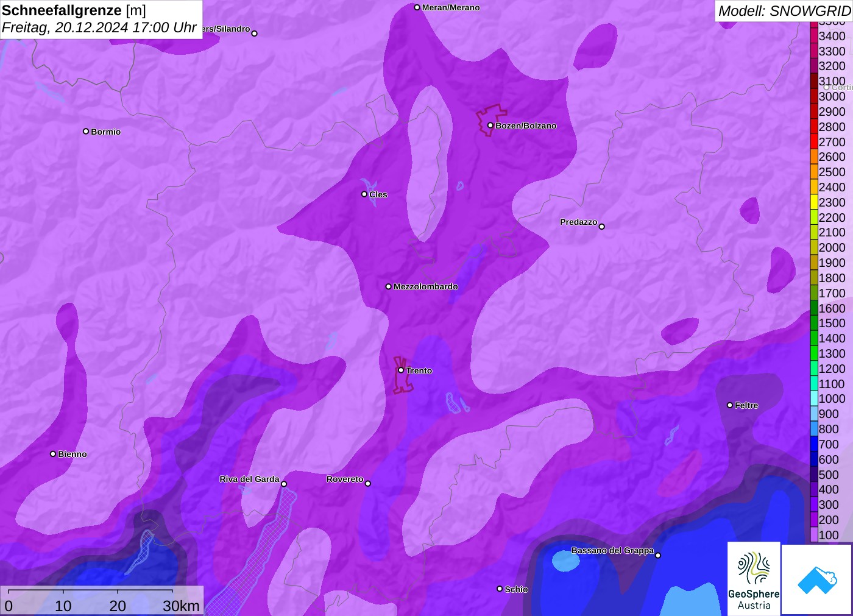Click the Feltre city marker
The width and height of the screenshot is (853, 616).
tap(730, 405)
